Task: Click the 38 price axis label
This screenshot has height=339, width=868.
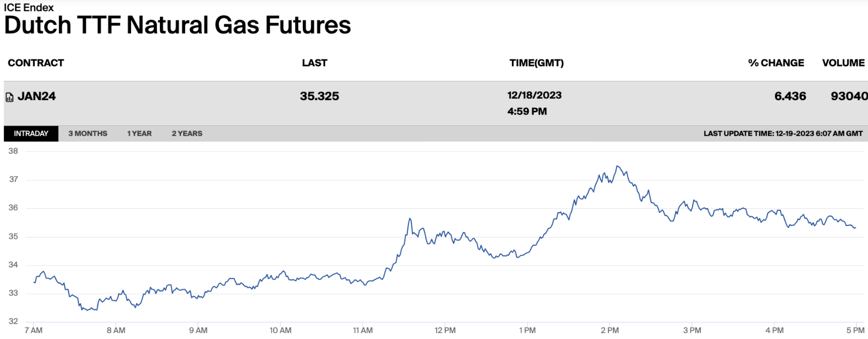Action: 14,151
